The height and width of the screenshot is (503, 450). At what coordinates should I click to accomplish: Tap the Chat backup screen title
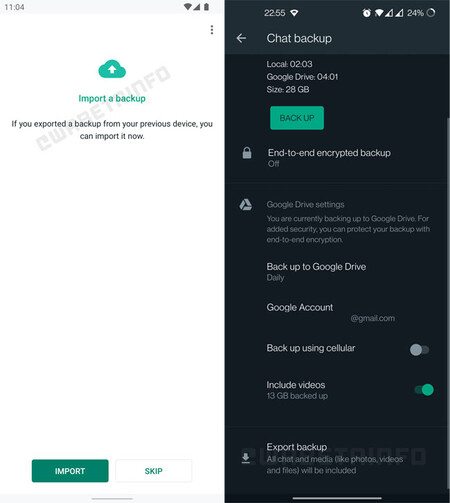tap(299, 38)
